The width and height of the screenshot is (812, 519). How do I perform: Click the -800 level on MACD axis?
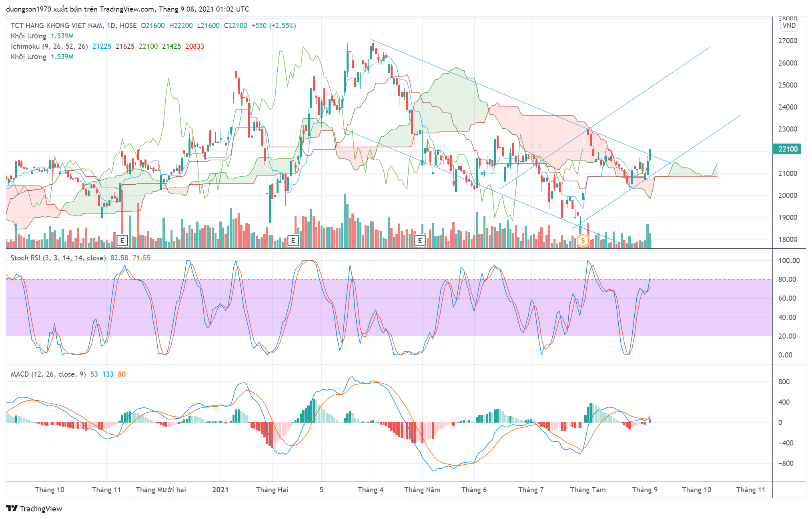click(x=786, y=463)
